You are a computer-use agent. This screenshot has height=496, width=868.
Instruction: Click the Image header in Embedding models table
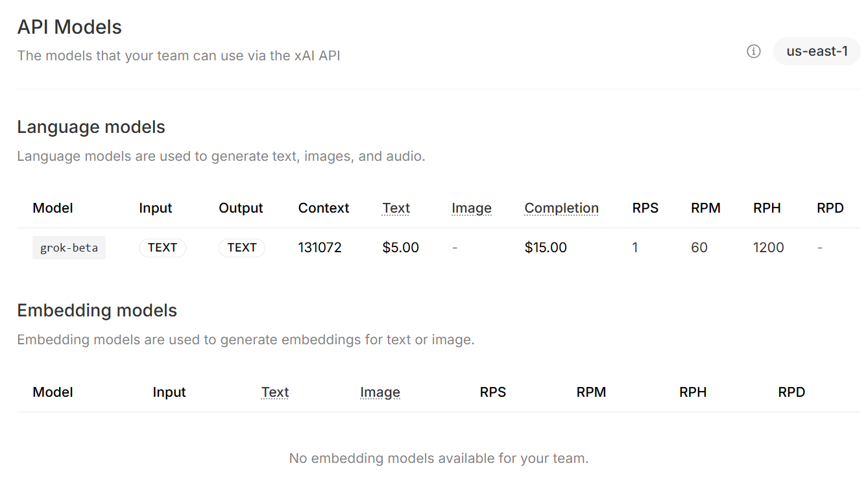380,392
